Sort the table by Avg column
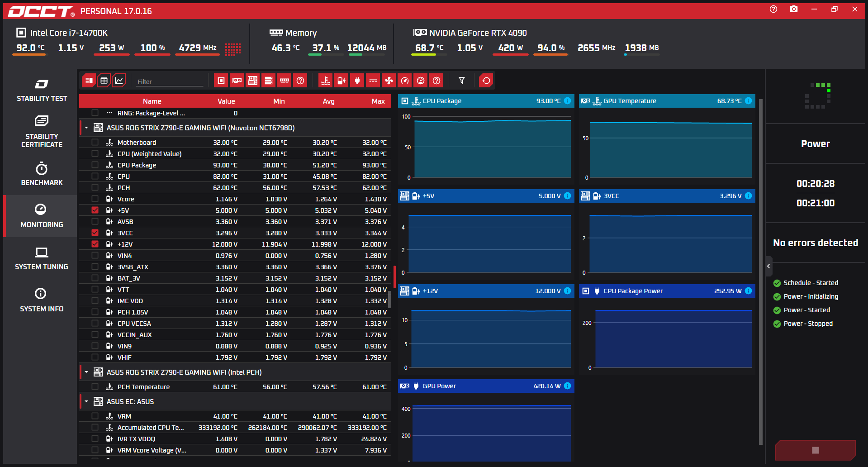The height and width of the screenshot is (467, 868). pyautogui.click(x=329, y=101)
